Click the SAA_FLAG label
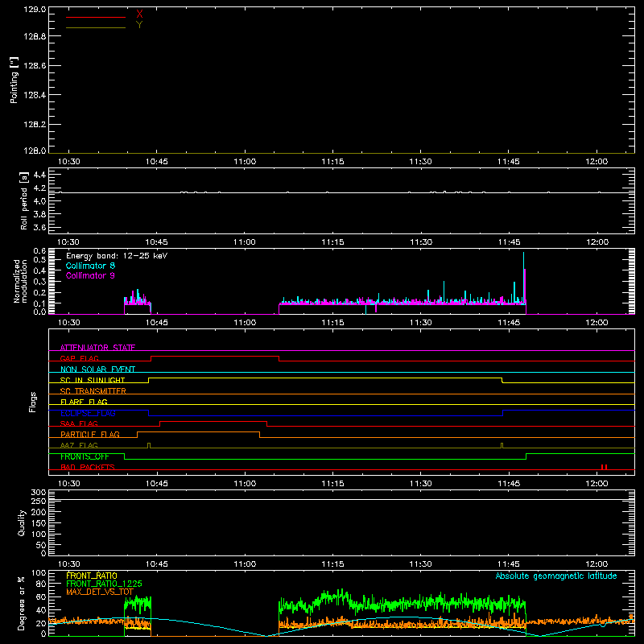 tap(79, 423)
